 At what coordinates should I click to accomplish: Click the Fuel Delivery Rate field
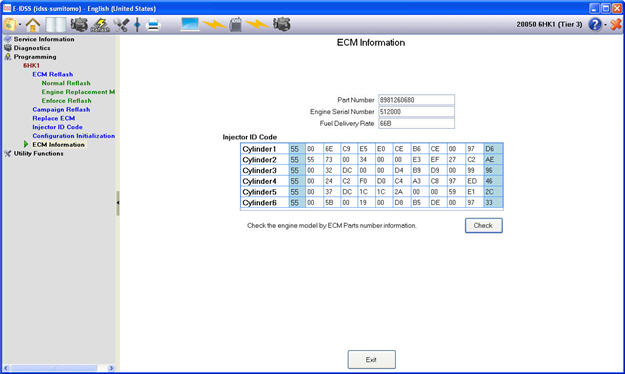coord(416,124)
